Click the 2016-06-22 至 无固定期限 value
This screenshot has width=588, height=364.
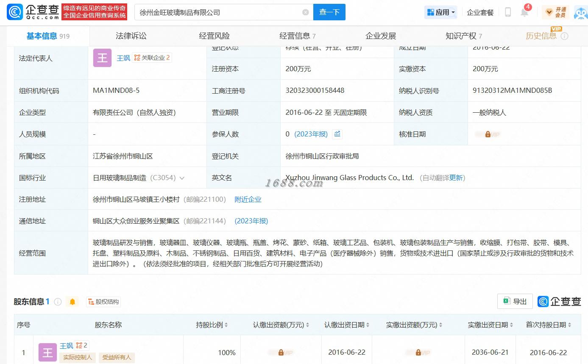(326, 112)
